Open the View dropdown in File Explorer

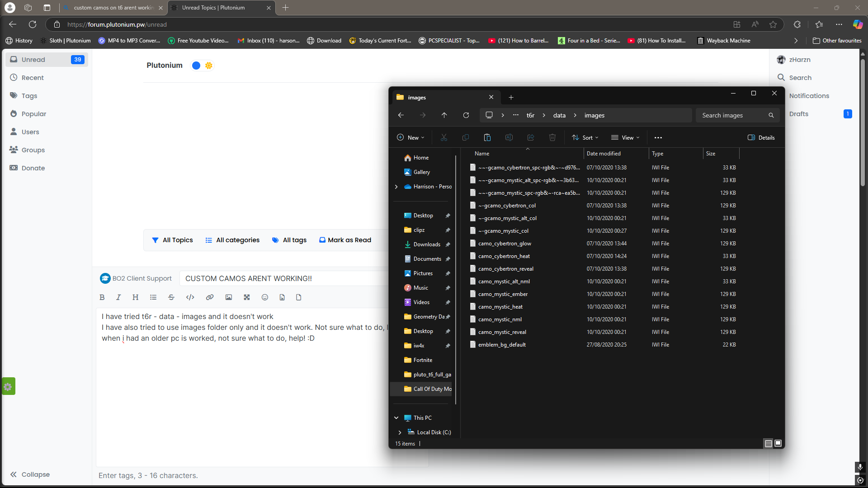pos(626,138)
